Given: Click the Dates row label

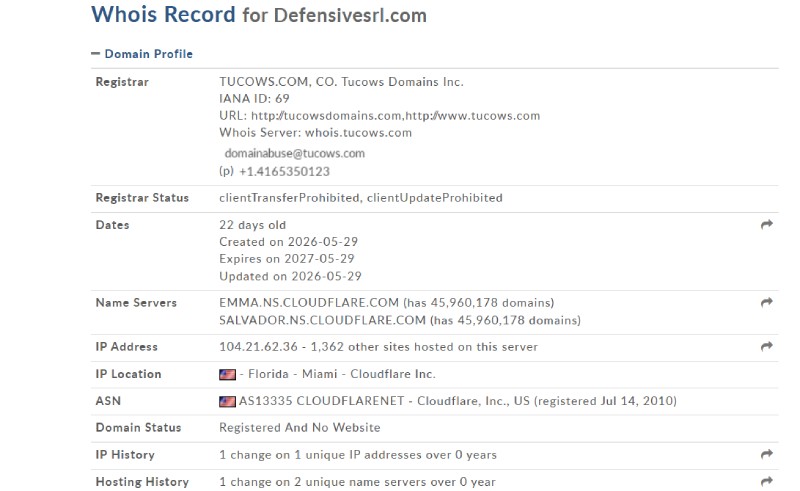Looking at the screenshot, I should click(112, 225).
